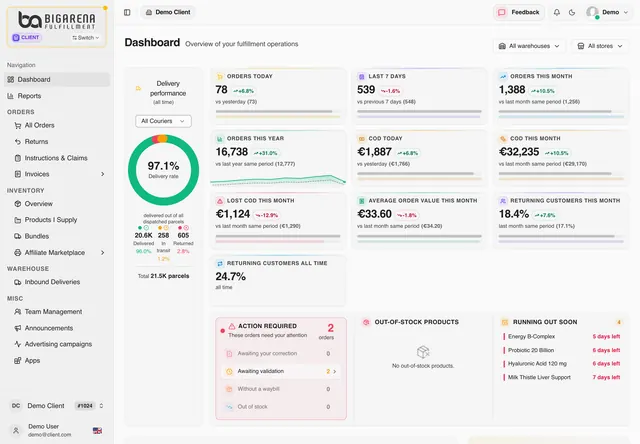Click the Affiliate Marketplace icon

click(x=18, y=253)
